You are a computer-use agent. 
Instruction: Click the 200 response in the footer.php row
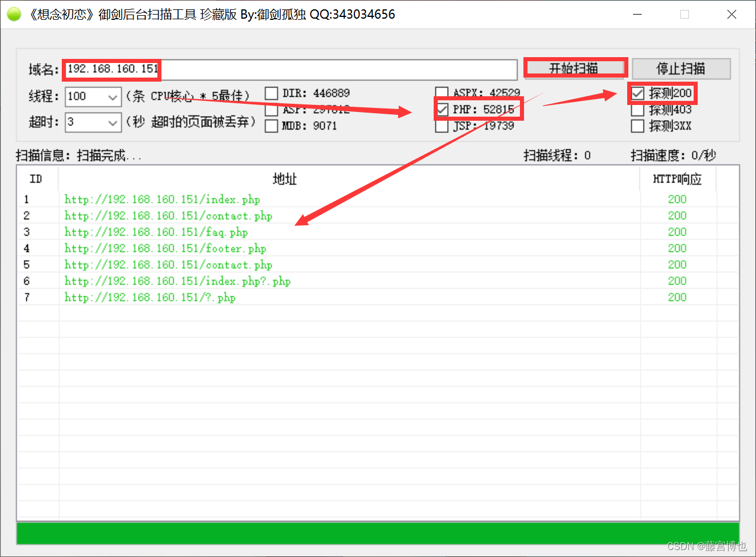point(677,248)
